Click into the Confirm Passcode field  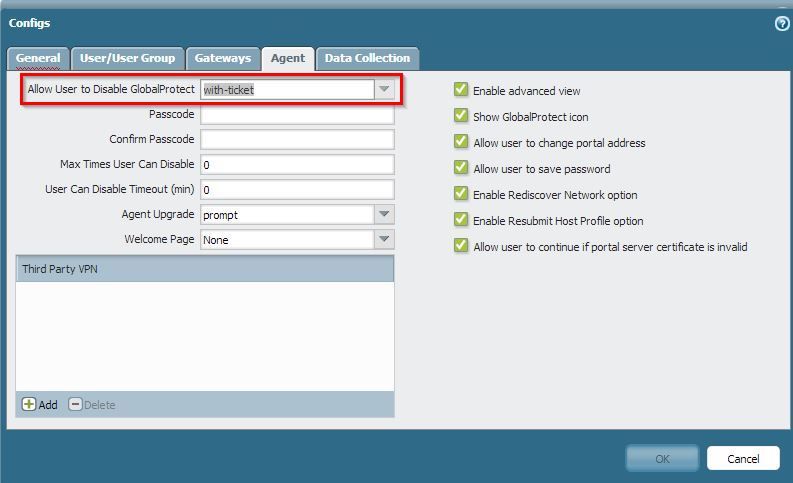coord(297,140)
